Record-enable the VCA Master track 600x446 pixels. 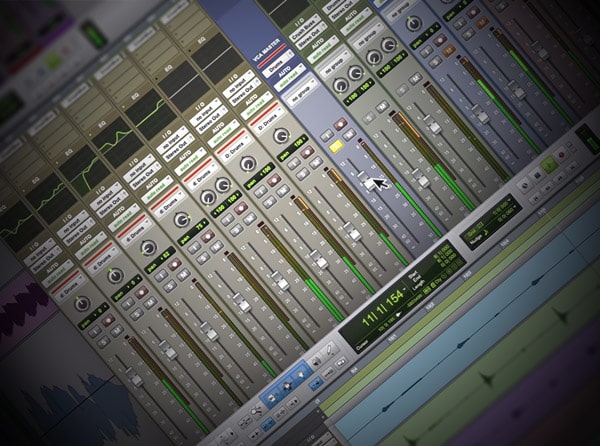click(340, 124)
